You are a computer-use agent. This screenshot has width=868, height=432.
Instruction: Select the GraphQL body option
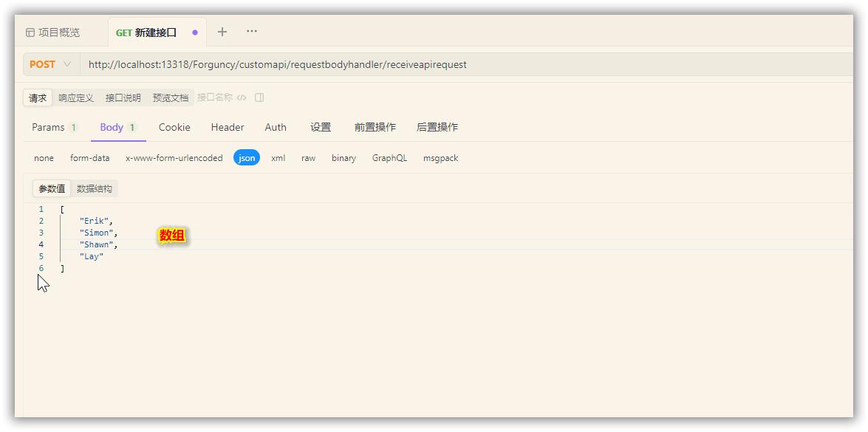pos(389,158)
